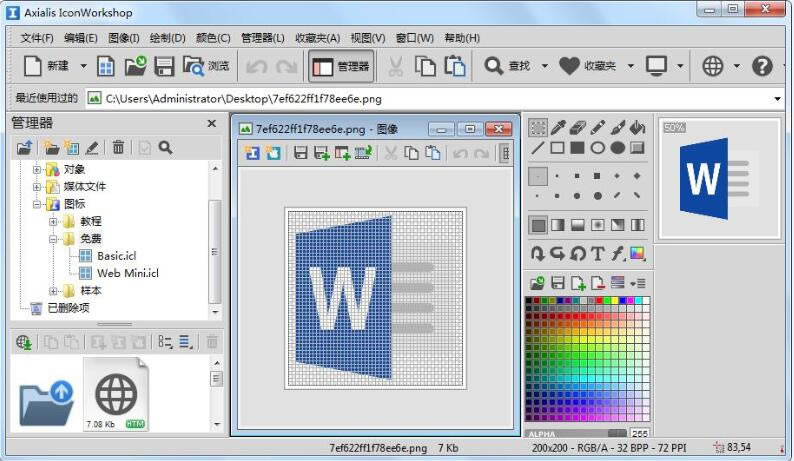
Task: Choose the Pencil tool
Action: tap(598, 128)
